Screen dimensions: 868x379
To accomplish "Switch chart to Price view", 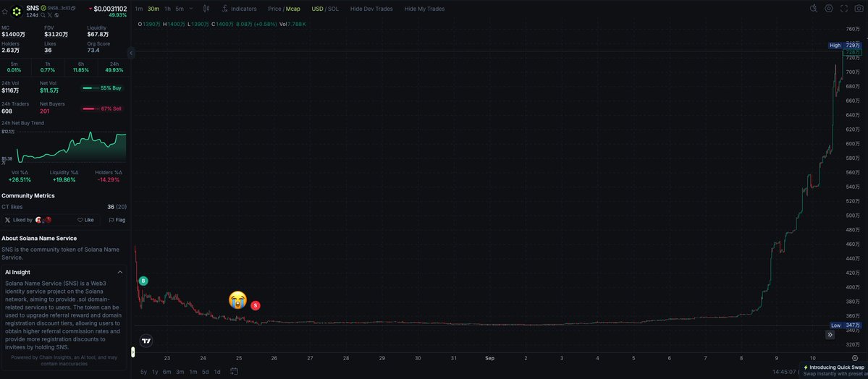I will pyautogui.click(x=274, y=8).
